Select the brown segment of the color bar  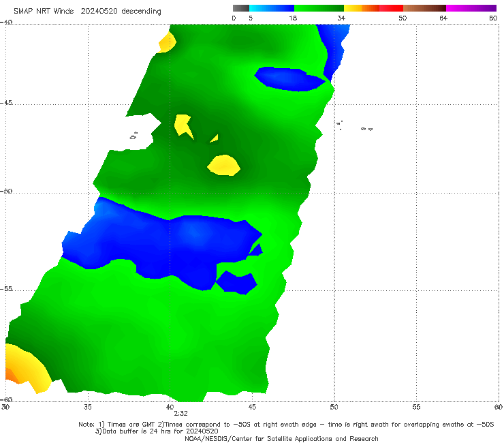click(x=424, y=8)
